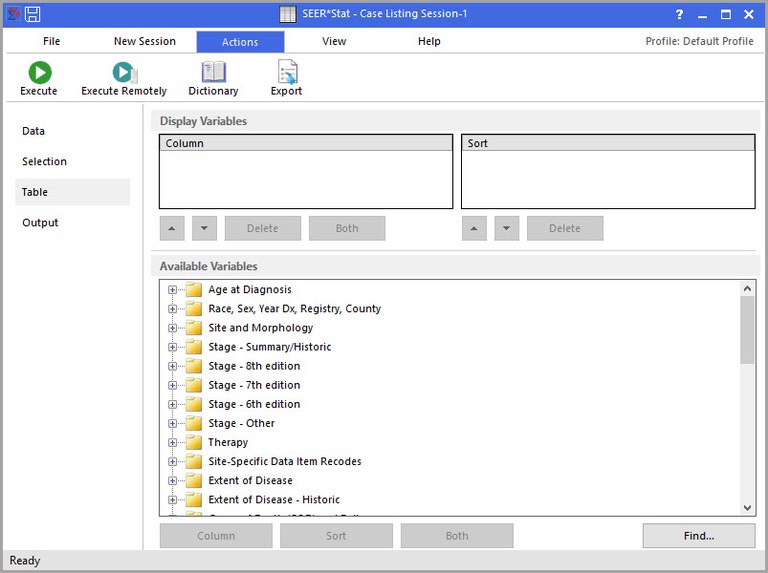Expand the Age at Diagnosis folder
Viewport: 768px width, 573px height.
[173, 290]
